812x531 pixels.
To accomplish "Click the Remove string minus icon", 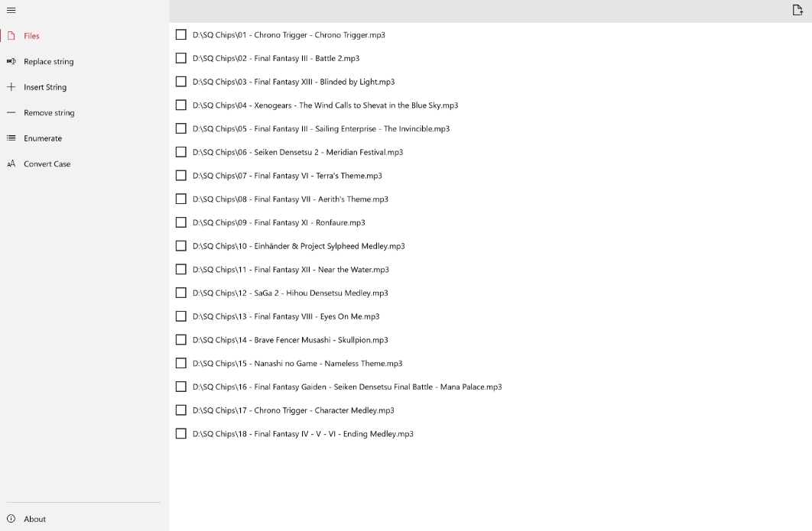I will tap(11, 112).
